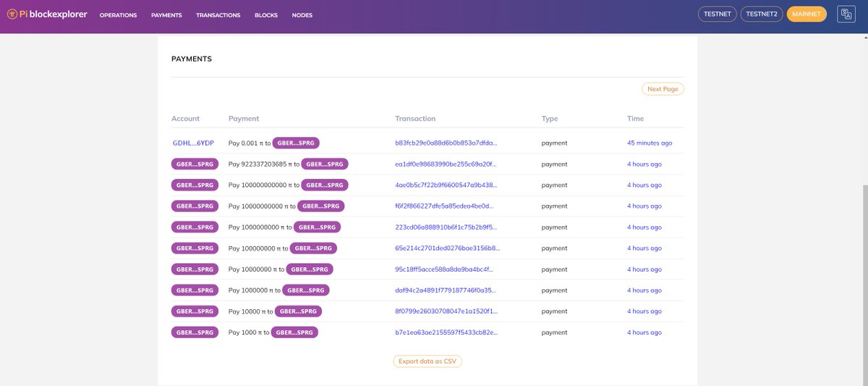The width and height of the screenshot is (868, 386).
Task: Click the Payment column header
Action: pyautogui.click(x=244, y=119)
